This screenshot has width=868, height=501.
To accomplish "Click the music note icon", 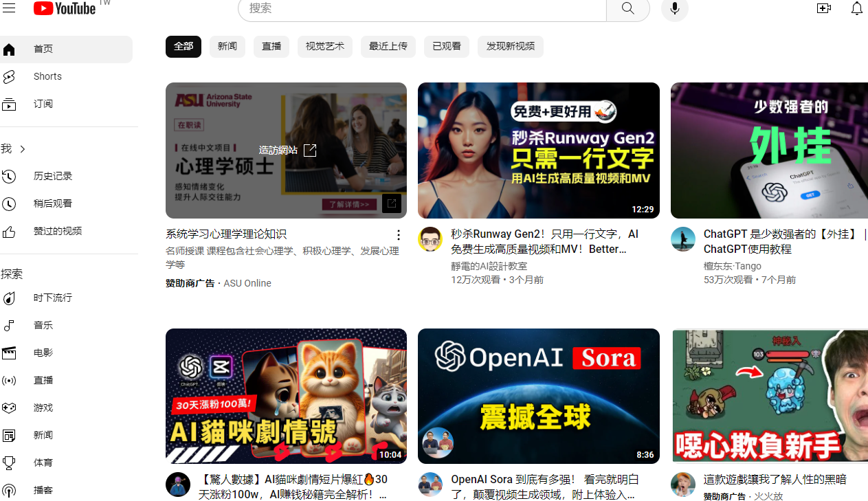I will pyautogui.click(x=9, y=326).
